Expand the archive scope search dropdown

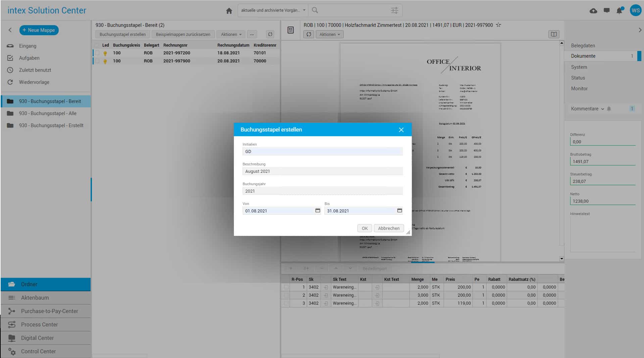click(304, 10)
